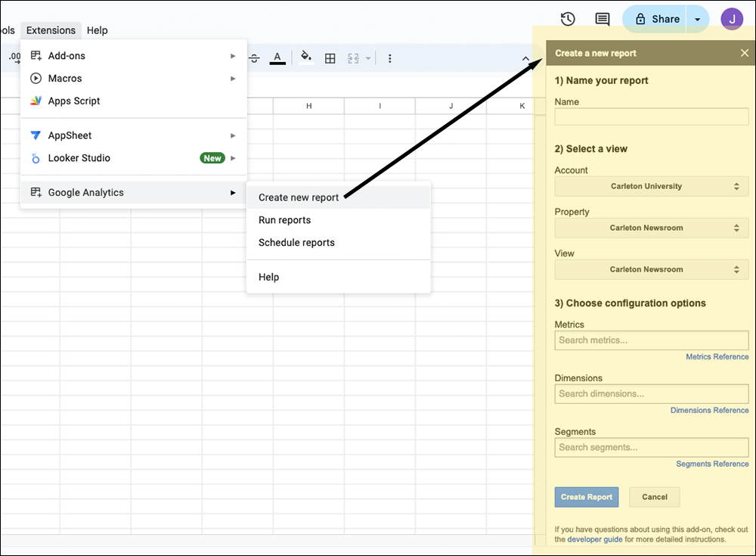Open the text color picker
756x556 pixels.
click(277, 58)
